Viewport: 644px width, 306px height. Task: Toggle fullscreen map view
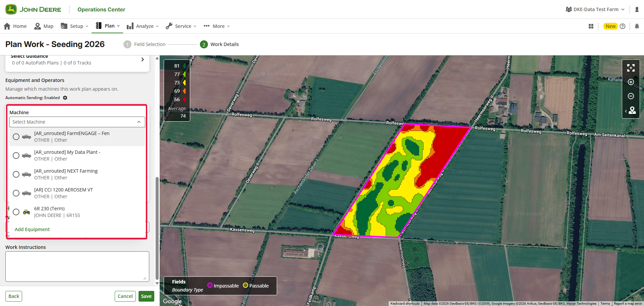point(631,68)
